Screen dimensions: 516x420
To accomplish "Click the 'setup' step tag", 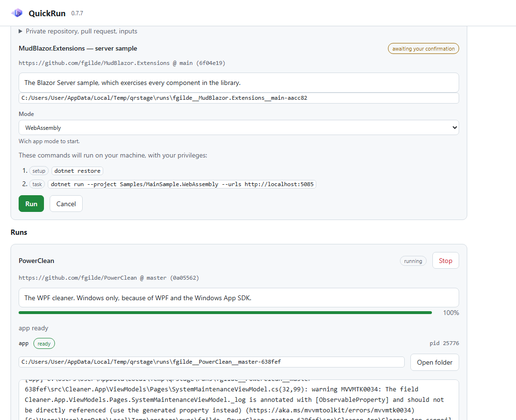I will (x=39, y=171).
